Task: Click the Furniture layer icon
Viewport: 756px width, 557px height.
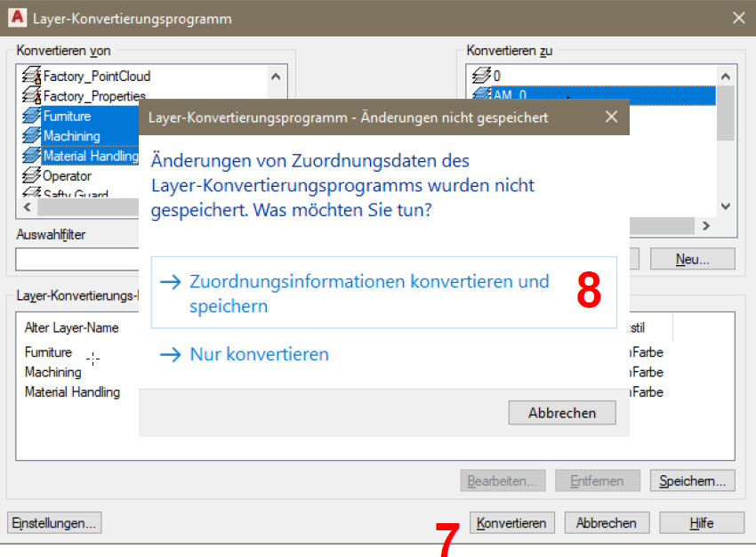Action: pos(32,116)
